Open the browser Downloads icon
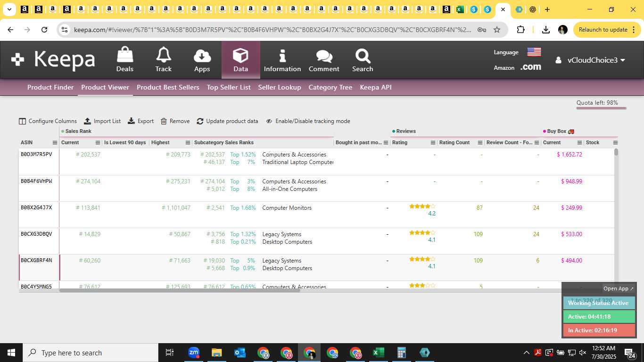Image resolution: width=644 pixels, height=362 pixels. [546, 30]
